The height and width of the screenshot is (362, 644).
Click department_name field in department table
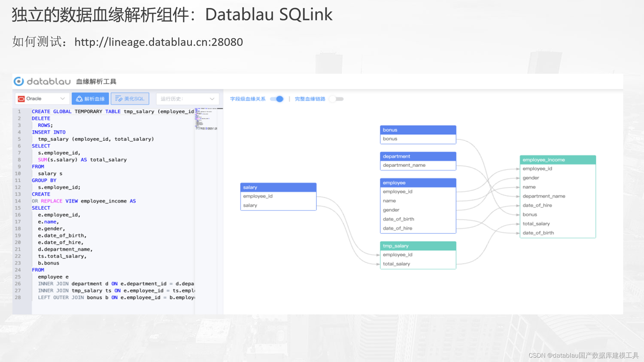pyautogui.click(x=418, y=165)
